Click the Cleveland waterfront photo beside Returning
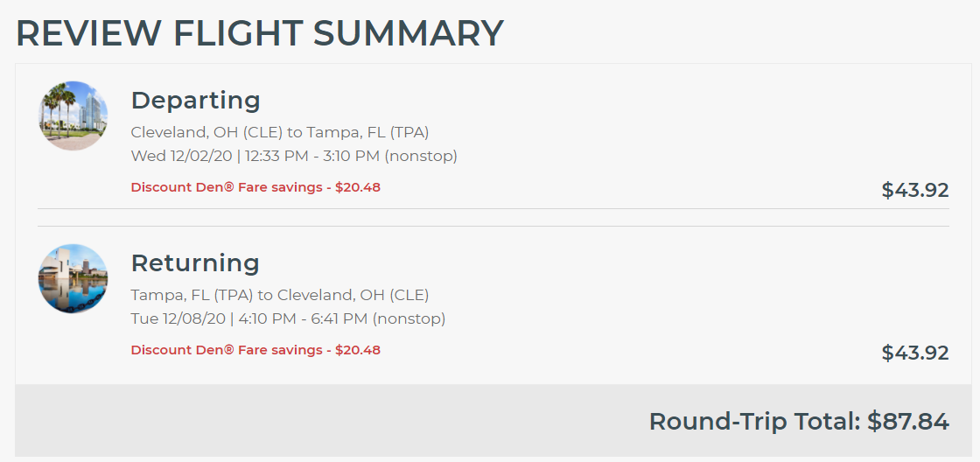Screen dimensions: 980x462 73,278
